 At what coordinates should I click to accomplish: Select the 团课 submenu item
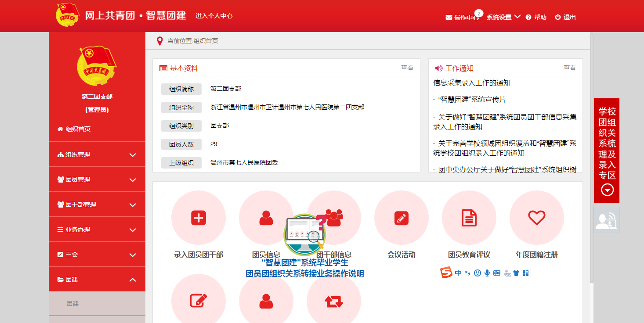click(x=73, y=304)
